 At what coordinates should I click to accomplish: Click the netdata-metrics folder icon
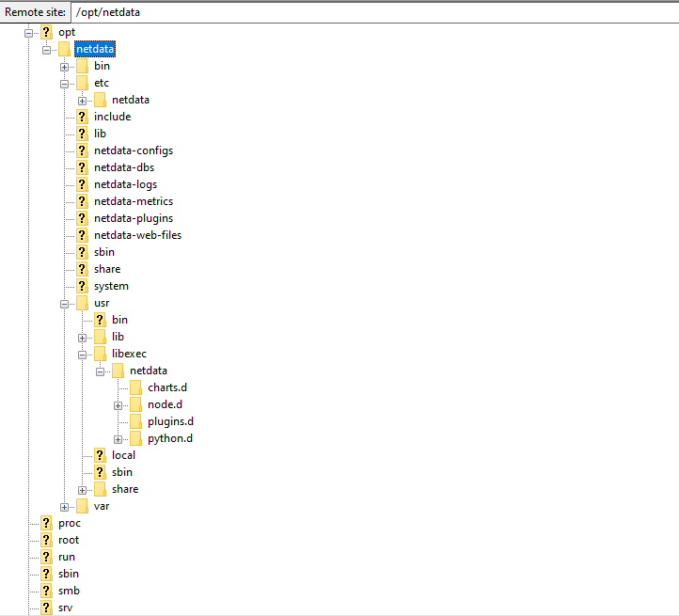click(82, 201)
